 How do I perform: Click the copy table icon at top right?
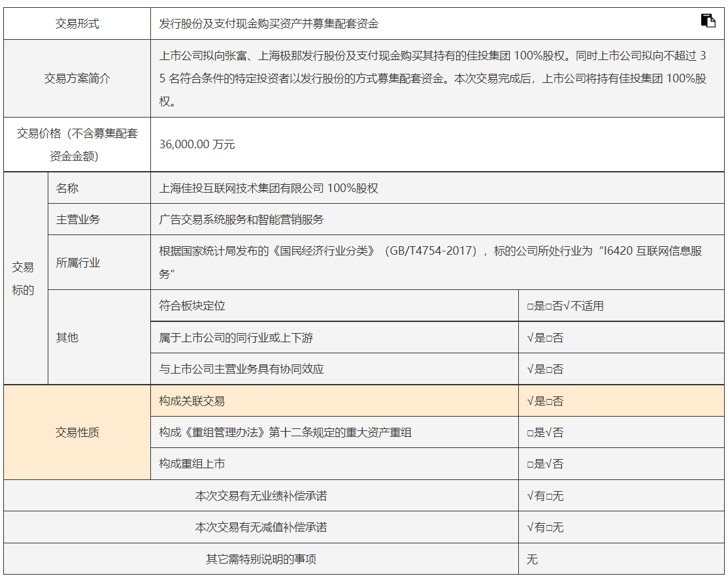pos(708,21)
